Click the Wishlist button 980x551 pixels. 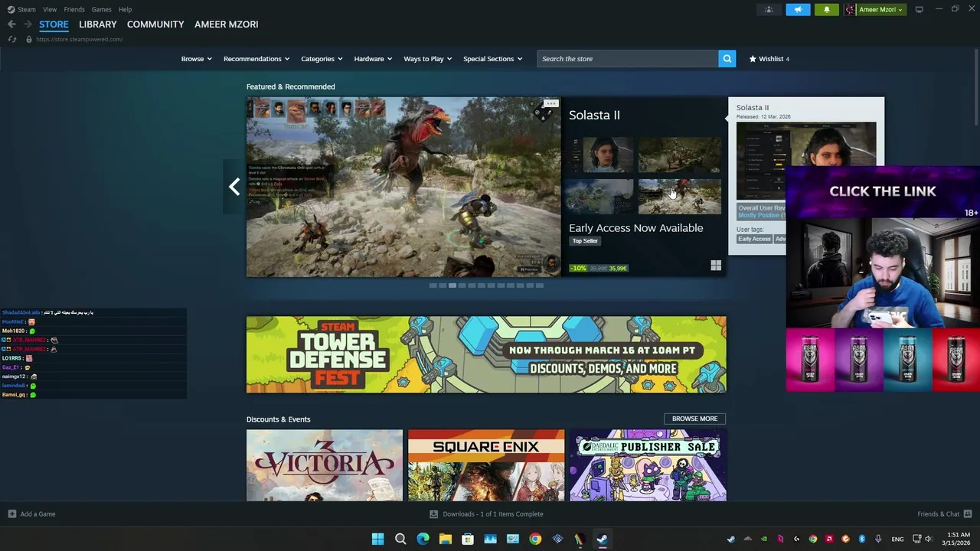[x=769, y=59]
